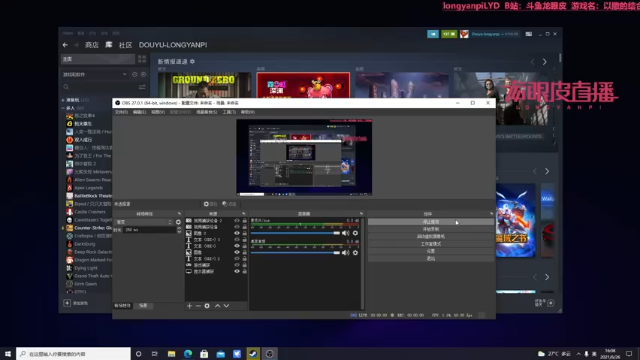The image size is (640, 360).
Task: Pop out the 控件 dock panel
Action: tap(491, 213)
